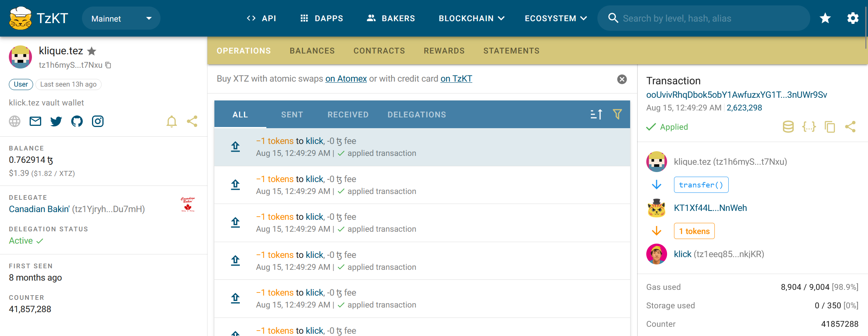This screenshot has width=868, height=336.
Task: Click the counter value 41,857,288
Action: click(x=30, y=309)
